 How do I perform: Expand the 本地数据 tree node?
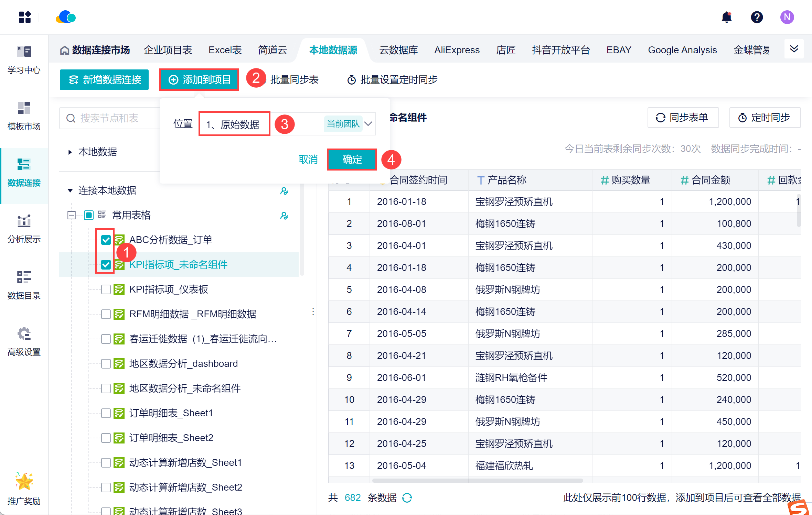tap(70, 152)
